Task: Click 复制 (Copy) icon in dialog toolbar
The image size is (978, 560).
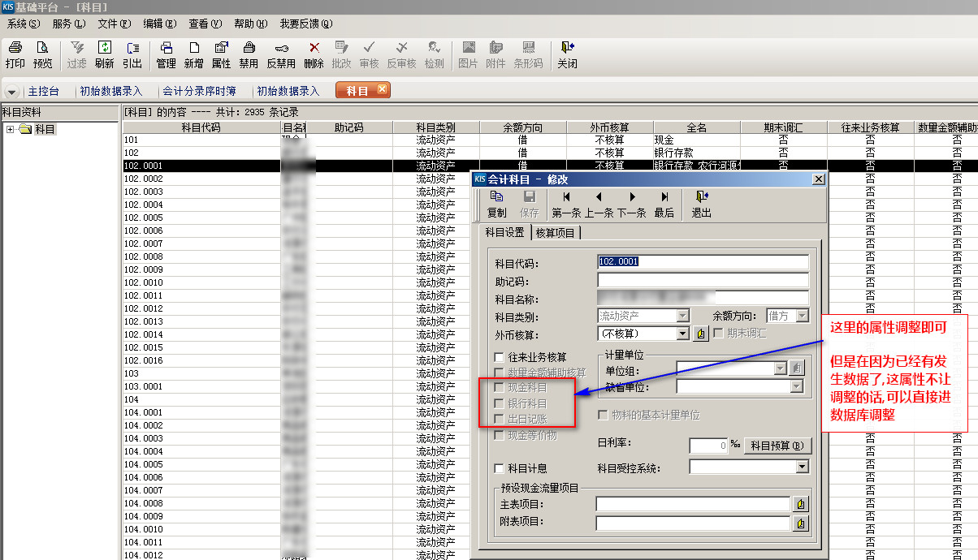Action: (x=496, y=205)
